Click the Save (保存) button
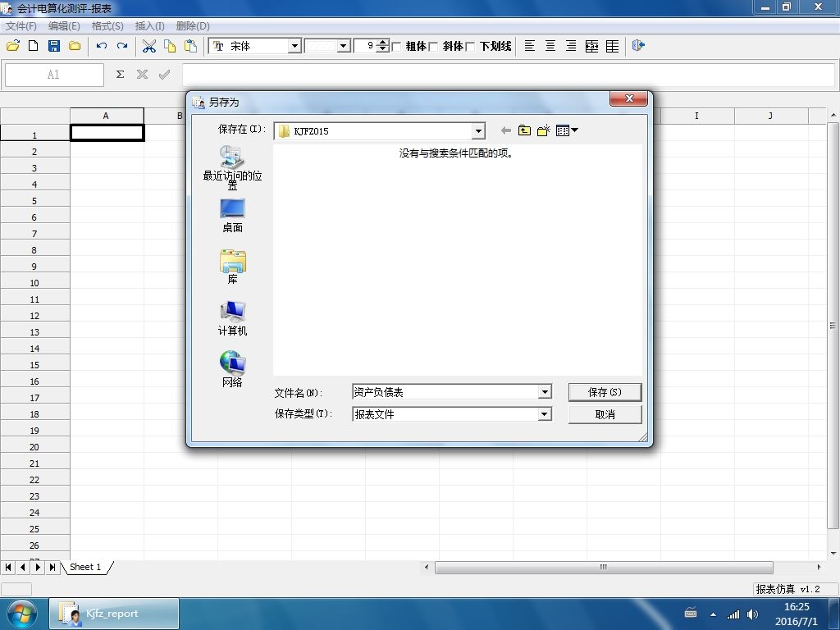840x630 pixels. click(605, 392)
